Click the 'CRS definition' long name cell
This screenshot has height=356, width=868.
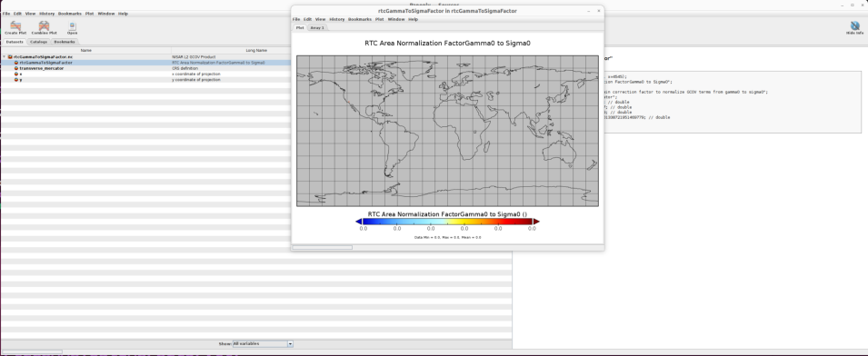point(185,68)
